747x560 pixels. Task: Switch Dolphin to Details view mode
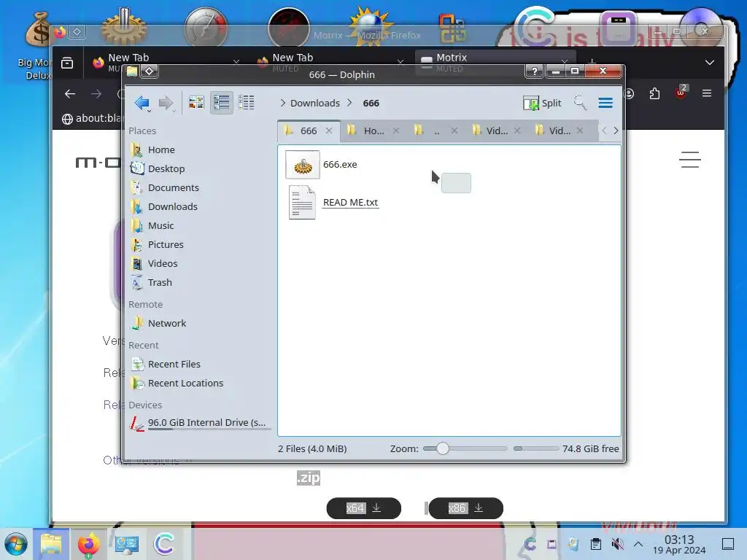pyautogui.click(x=247, y=102)
